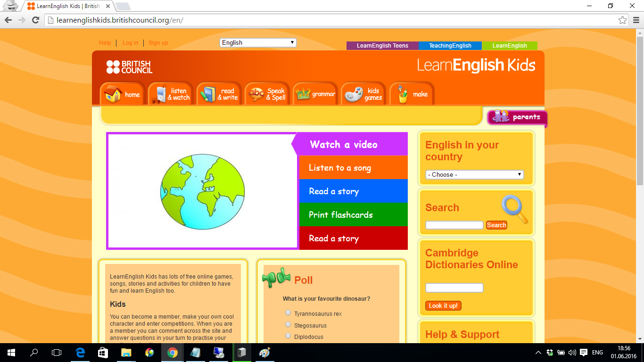Image resolution: width=644 pixels, height=362 pixels.
Task: Click the British Council logo
Action: pyautogui.click(x=129, y=67)
